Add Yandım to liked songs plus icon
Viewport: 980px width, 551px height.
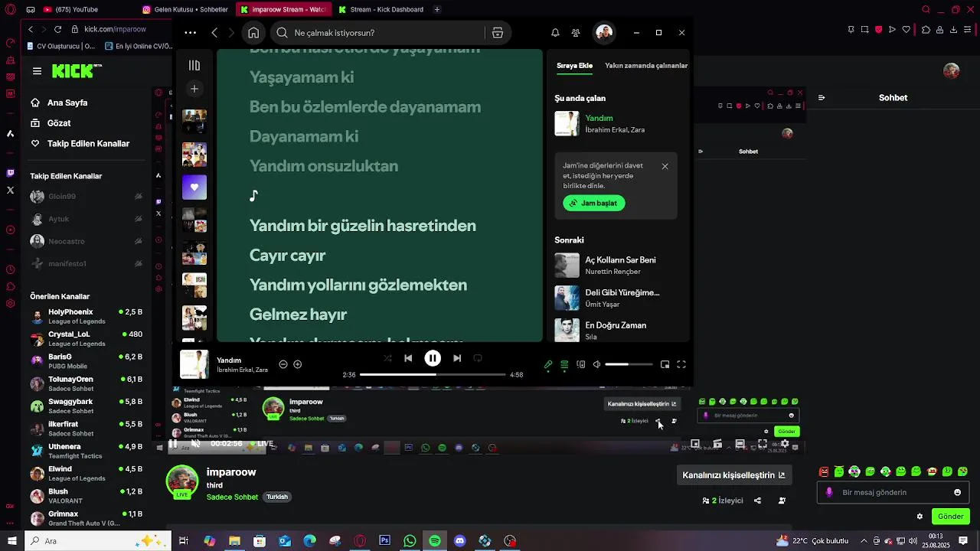click(x=298, y=364)
